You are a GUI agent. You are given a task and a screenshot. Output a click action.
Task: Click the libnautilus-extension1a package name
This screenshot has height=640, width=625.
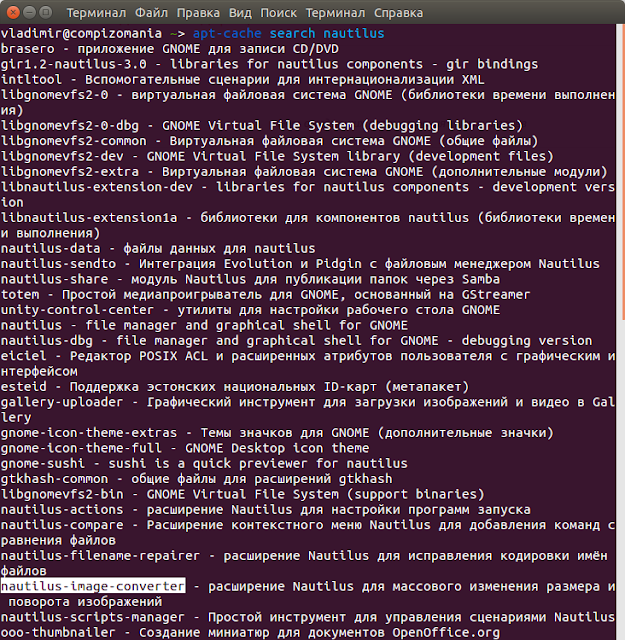click(89, 218)
